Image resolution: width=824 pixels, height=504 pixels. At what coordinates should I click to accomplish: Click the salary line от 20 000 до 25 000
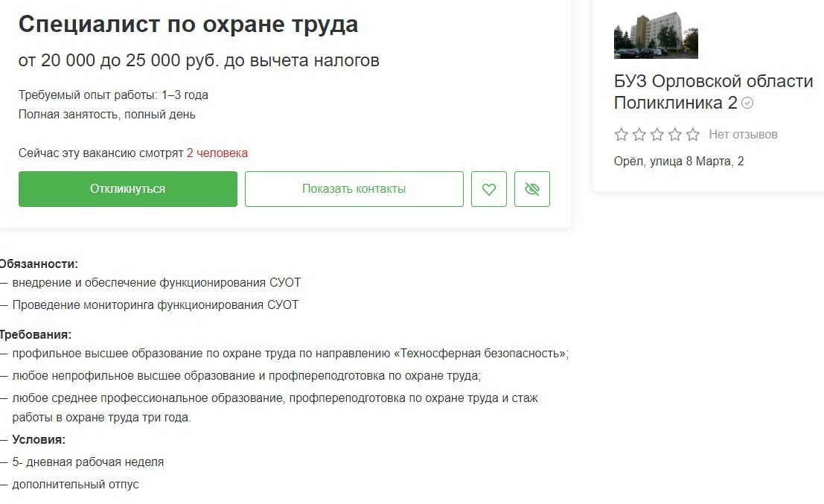[199, 60]
